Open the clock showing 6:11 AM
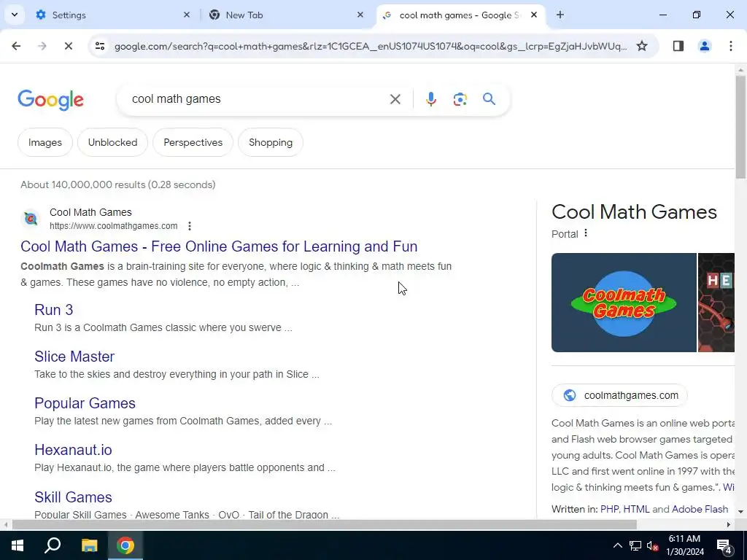The image size is (747, 560). 684,545
